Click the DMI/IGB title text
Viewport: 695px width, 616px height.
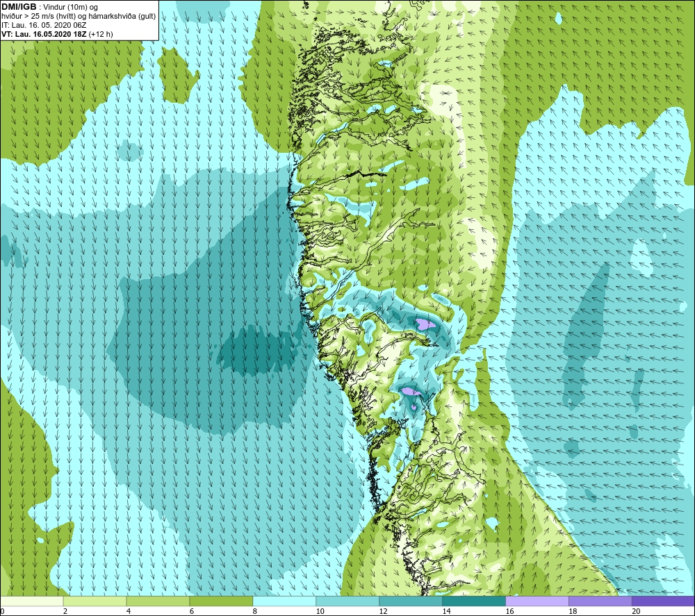click(x=19, y=7)
